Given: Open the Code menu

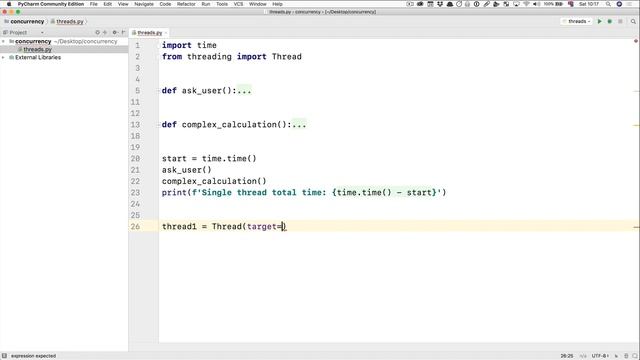Looking at the screenshot, I should coord(165,4).
